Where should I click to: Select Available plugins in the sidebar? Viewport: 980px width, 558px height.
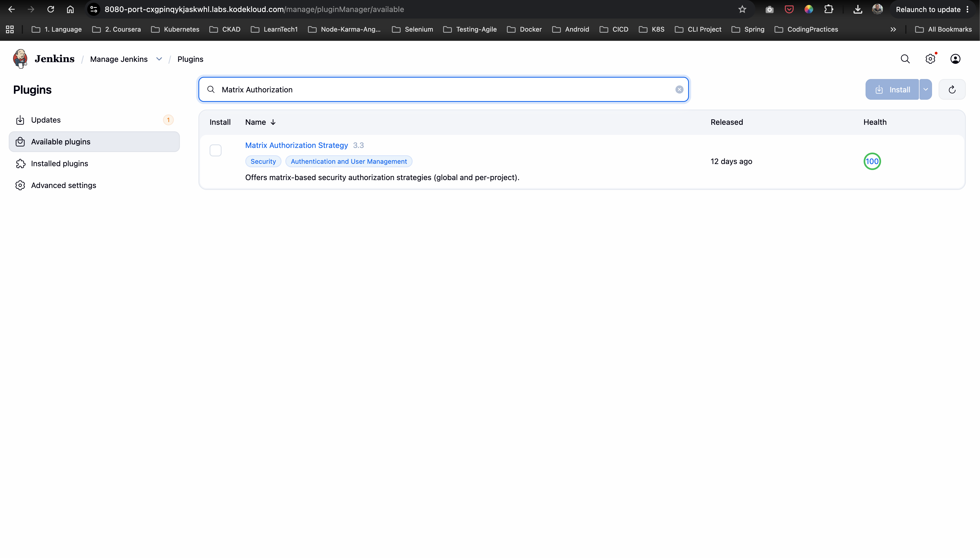click(94, 142)
